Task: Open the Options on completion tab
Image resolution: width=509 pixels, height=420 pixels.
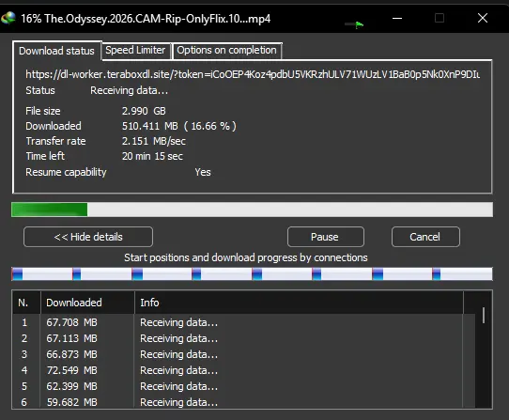Action: point(227,51)
